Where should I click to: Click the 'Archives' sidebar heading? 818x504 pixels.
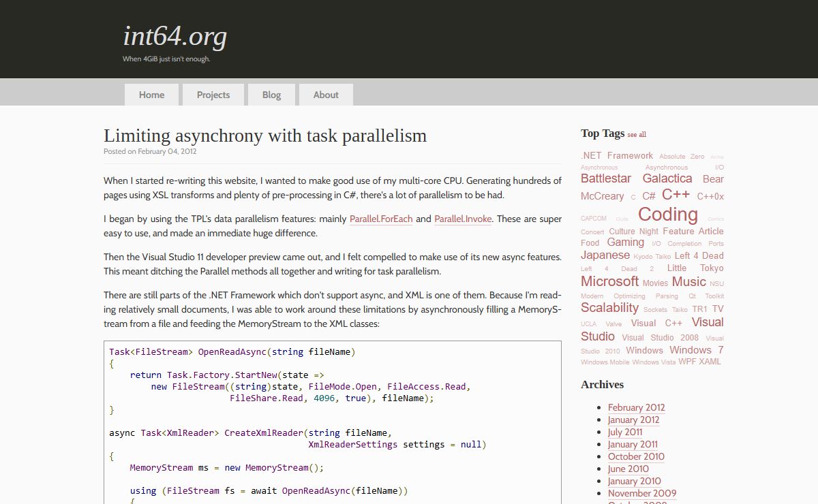(603, 384)
